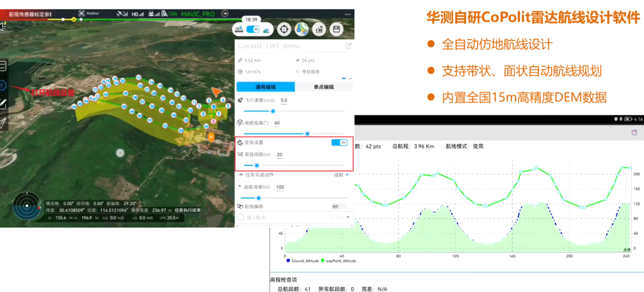644x292 pixels.
Task: Click the Ground_Altitude legend entry
Action: [303, 261]
